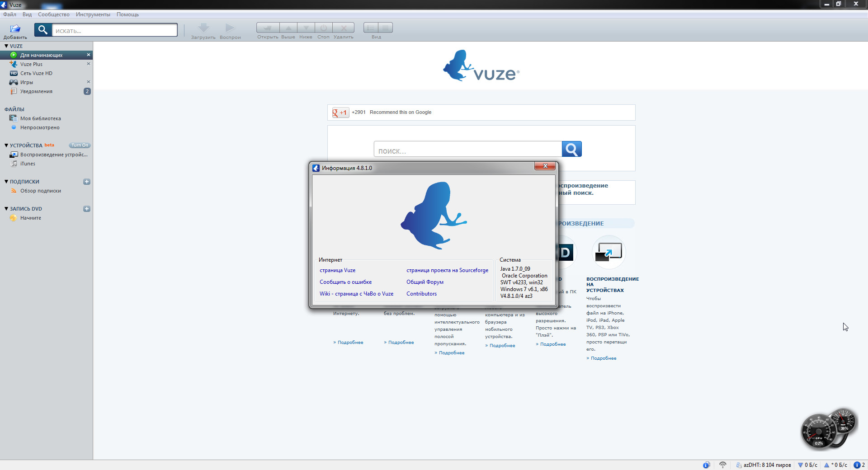Click the magnifier icon beside искать field
Image resolution: width=868 pixels, height=470 pixels.
pos(42,30)
